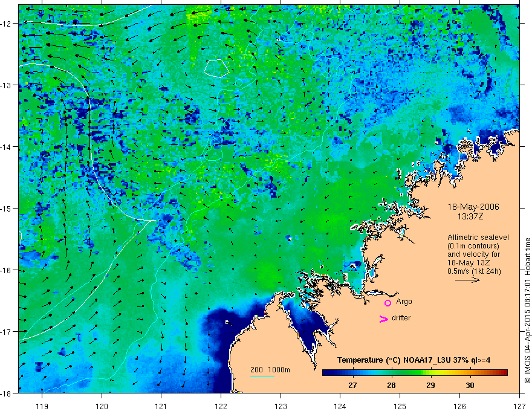The height and width of the screenshot is (411, 532).
Task: Click the longitude axis label 127
Action: (519, 406)
